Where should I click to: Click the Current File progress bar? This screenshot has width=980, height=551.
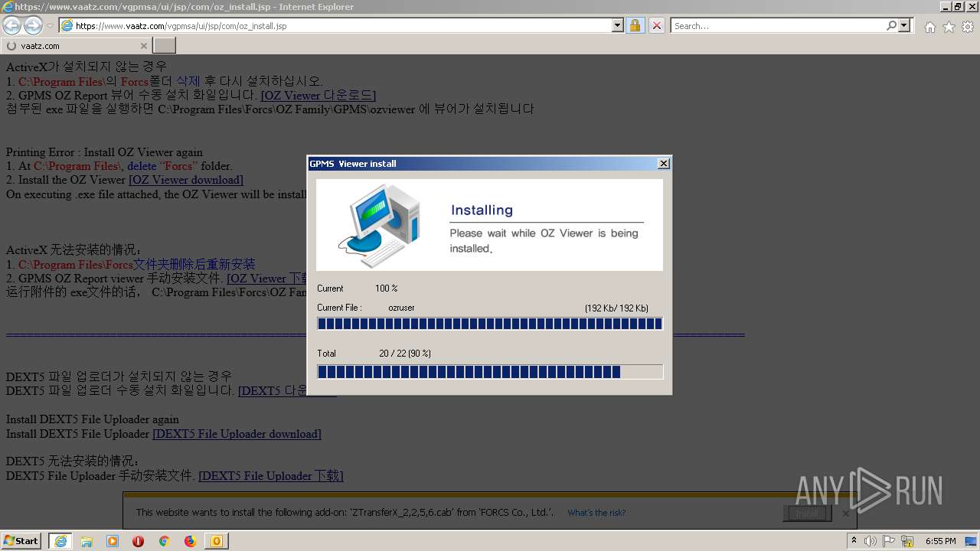click(x=490, y=324)
